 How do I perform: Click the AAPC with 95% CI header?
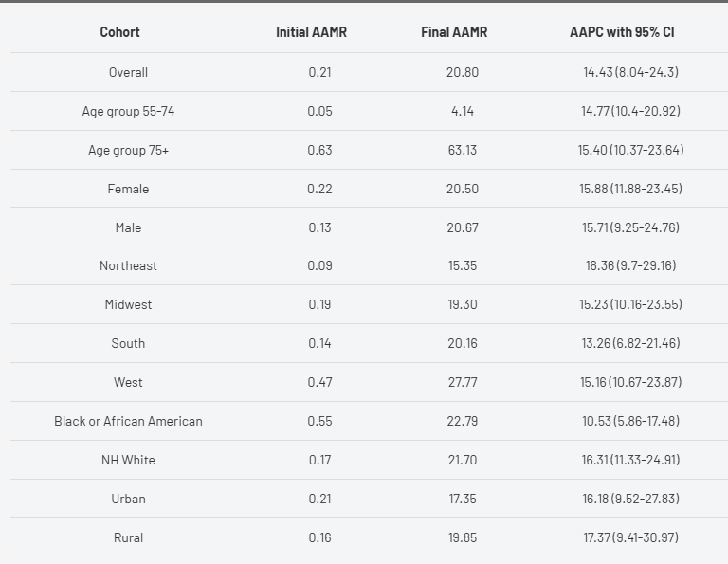(x=622, y=32)
